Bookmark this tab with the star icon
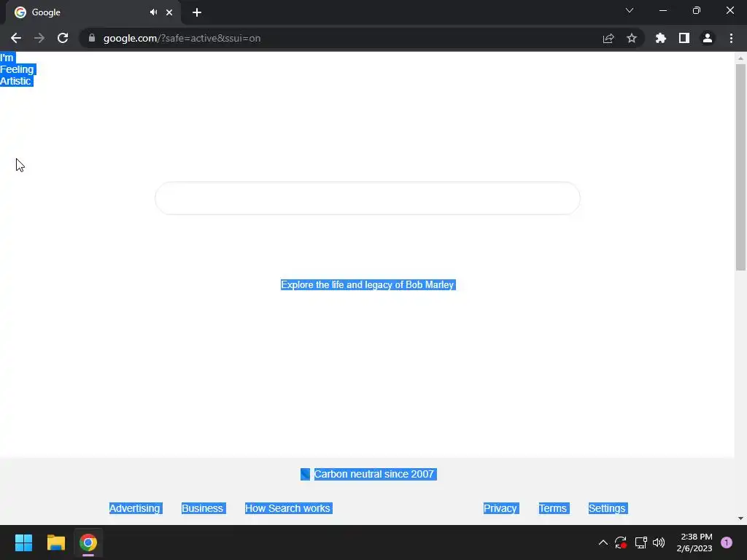 [632, 38]
